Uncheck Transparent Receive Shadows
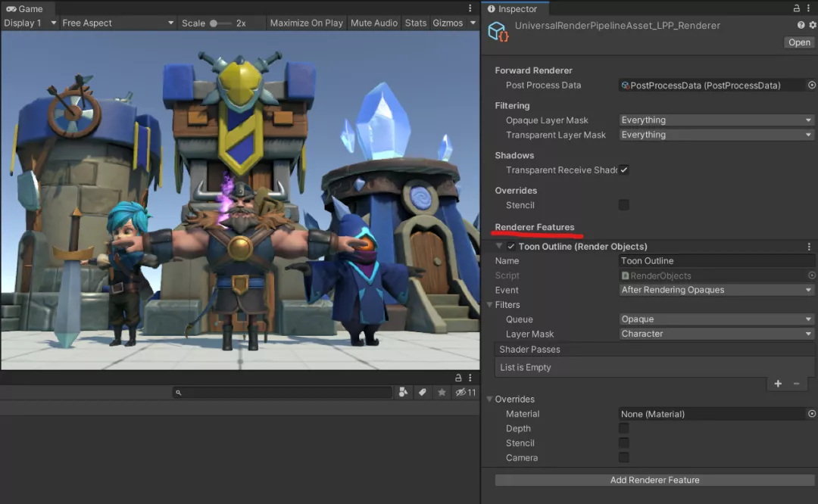This screenshot has width=818, height=504. [x=624, y=170]
